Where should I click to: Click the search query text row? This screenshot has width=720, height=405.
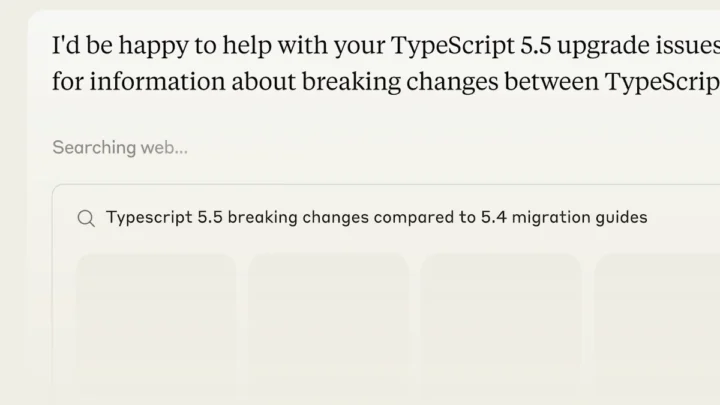pyautogui.click(x=376, y=217)
